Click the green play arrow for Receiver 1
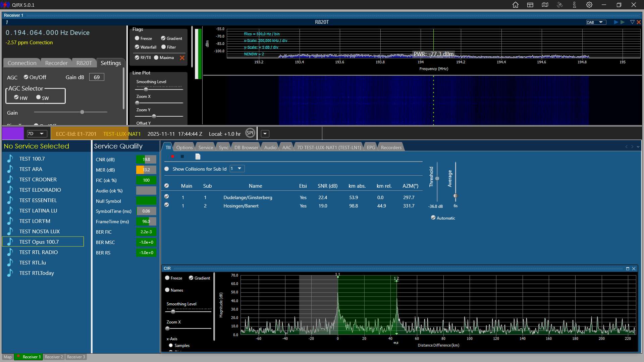 click(x=623, y=22)
